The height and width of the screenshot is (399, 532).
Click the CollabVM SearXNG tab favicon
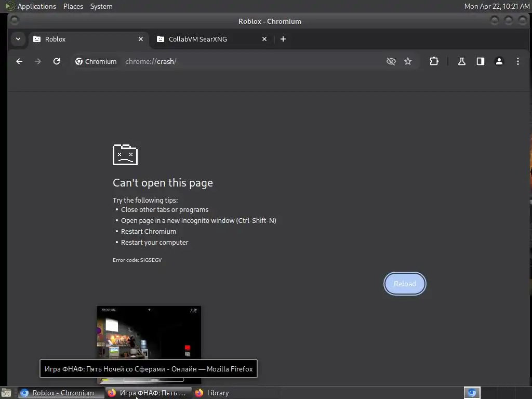161,39
